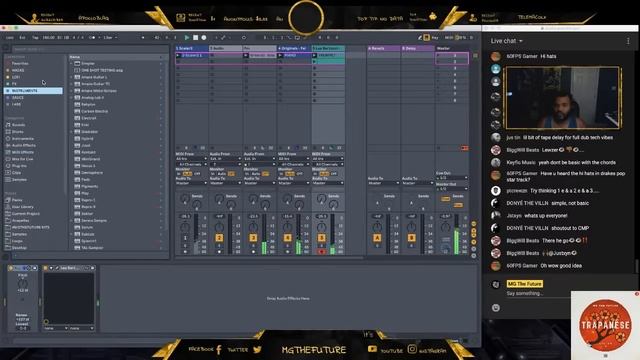The width and height of the screenshot is (640, 360).
Task: Click B Delay return track header
Action: pyautogui.click(x=418, y=48)
